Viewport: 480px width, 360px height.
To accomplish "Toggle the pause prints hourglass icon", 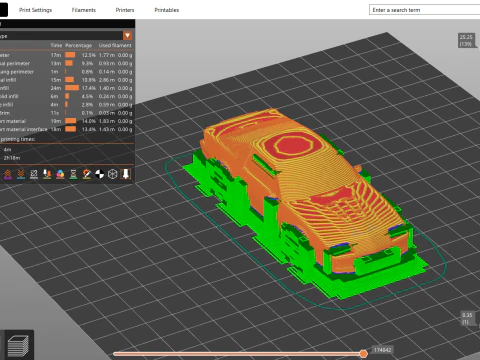I will point(73,174).
